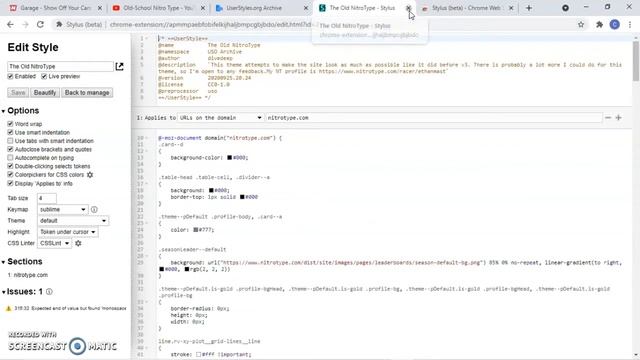The height and width of the screenshot is (360, 640).
Task: Open the Theme dropdown
Action: pos(73,221)
